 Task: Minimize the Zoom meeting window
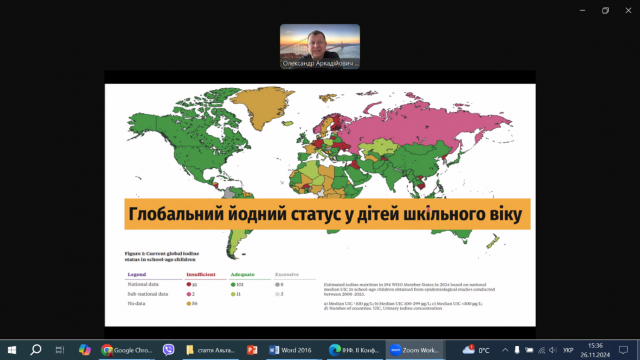coord(582,11)
